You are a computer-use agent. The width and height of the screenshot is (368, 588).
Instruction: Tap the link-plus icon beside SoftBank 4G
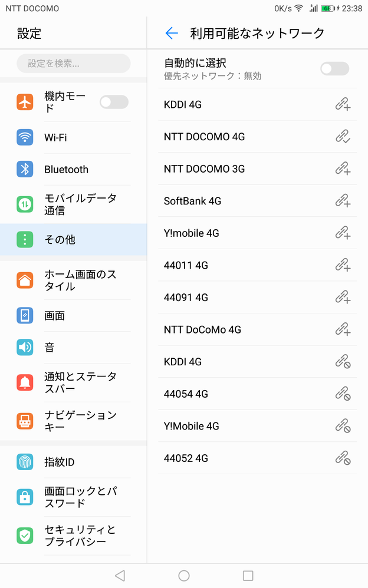(x=343, y=201)
